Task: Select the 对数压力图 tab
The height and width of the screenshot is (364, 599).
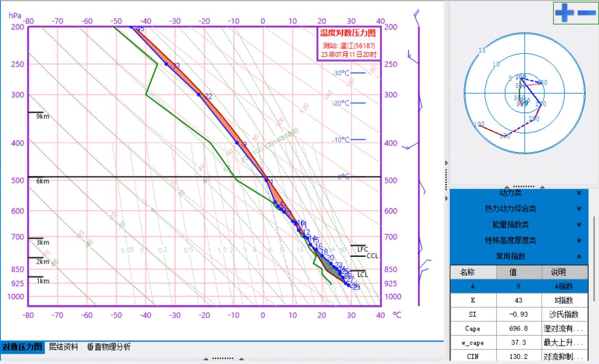Action: pyautogui.click(x=22, y=347)
